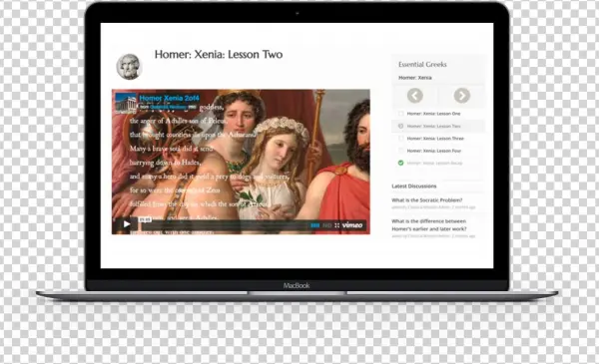Open Homer: Xenia: Lesson One
Screen dimensions: 599x364
(x=433, y=114)
